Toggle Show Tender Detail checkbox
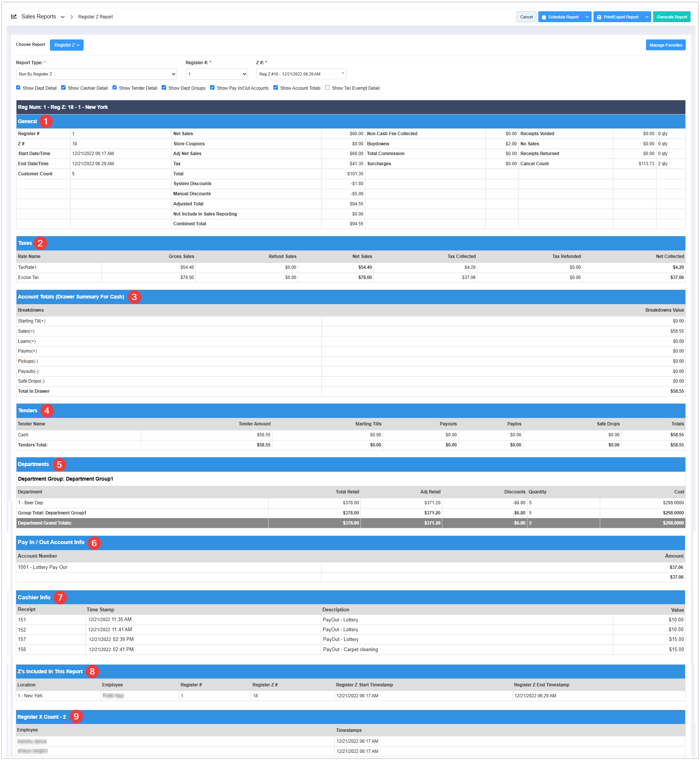Viewport: 700px width, 760px height. [114, 87]
